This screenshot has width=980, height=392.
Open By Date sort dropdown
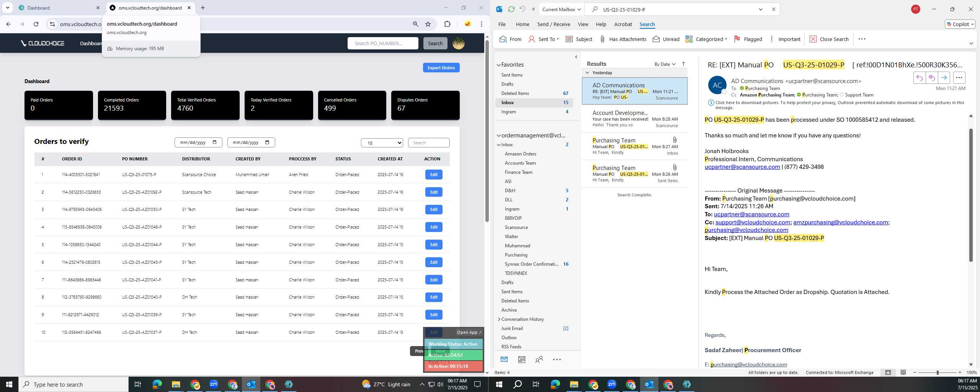[x=665, y=64]
